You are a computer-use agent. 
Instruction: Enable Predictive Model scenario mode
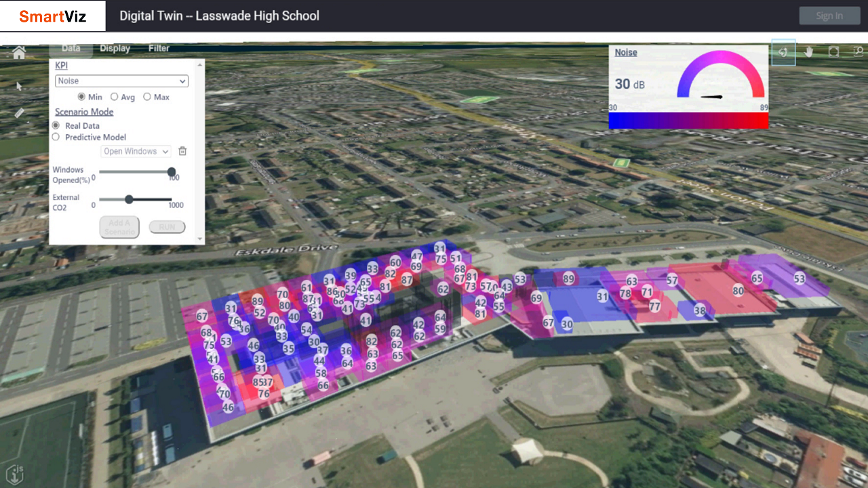56,137
